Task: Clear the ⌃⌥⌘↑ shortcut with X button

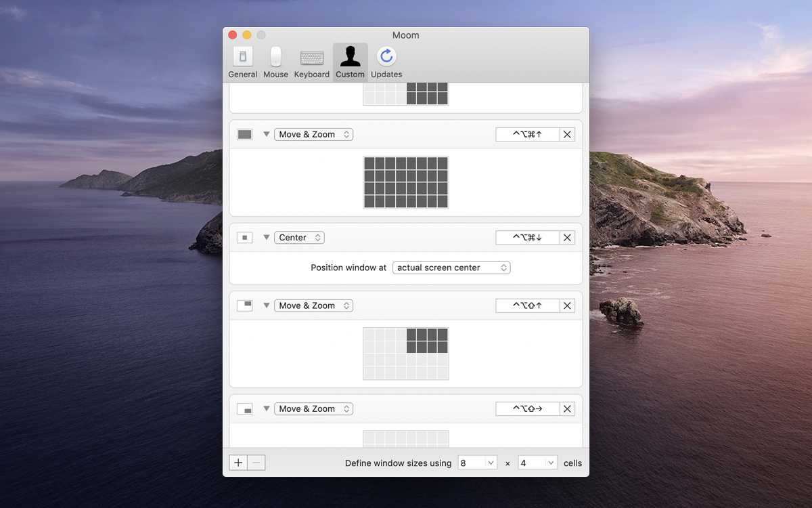Action: 568,135
